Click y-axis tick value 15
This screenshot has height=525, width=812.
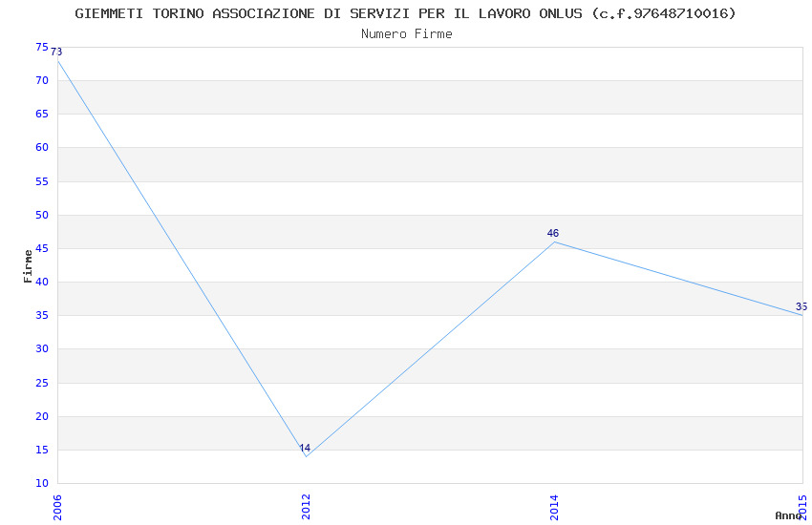point(42,450)
